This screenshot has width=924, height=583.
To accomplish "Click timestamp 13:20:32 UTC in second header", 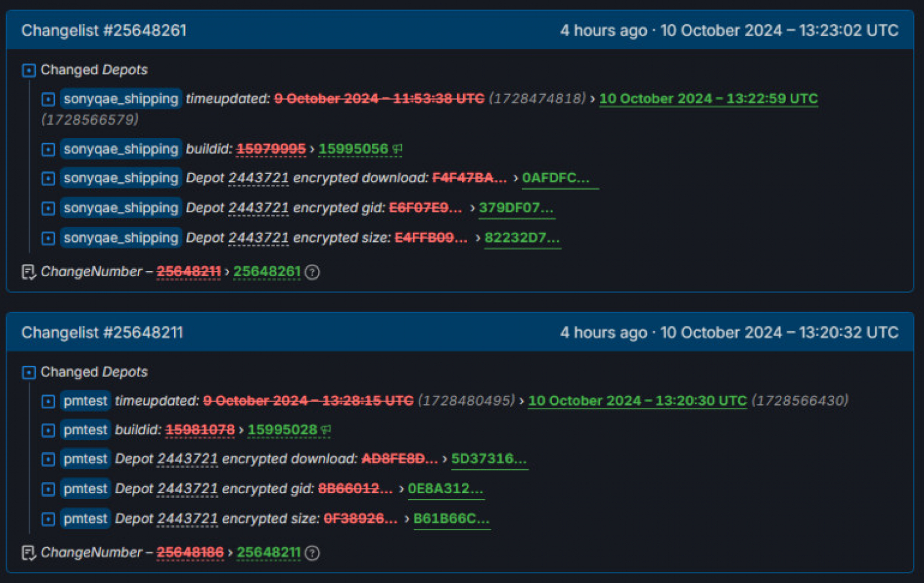I will pyautogui.click(x=849, y=333).
